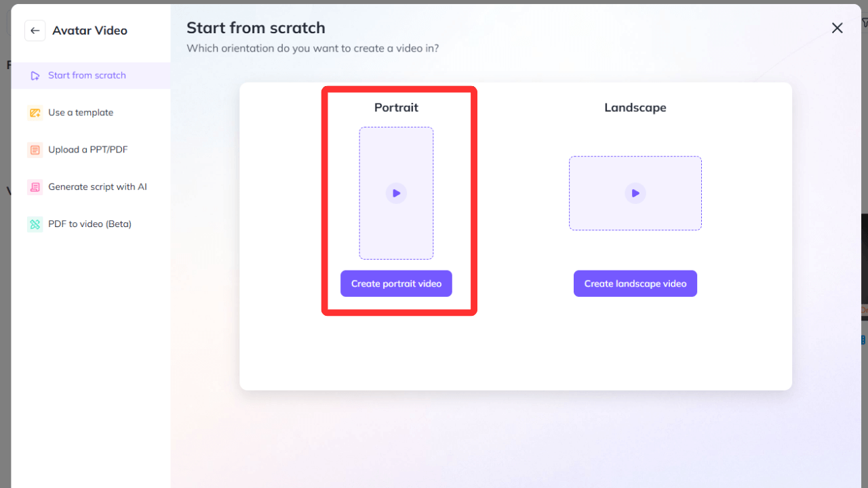This screenshot has width=868, height=488.
Task: Close the Avatar Video dialog
Action: (837, 28)
